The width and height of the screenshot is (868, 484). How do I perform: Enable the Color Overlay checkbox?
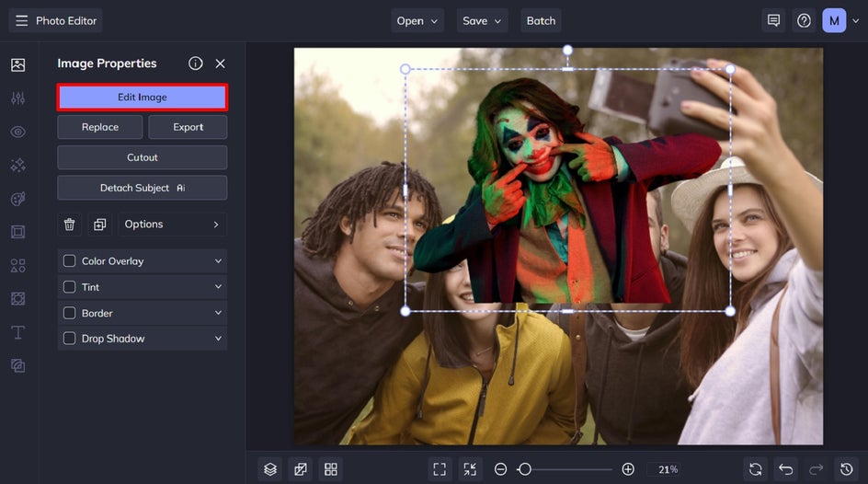click(x=69, y=261)
